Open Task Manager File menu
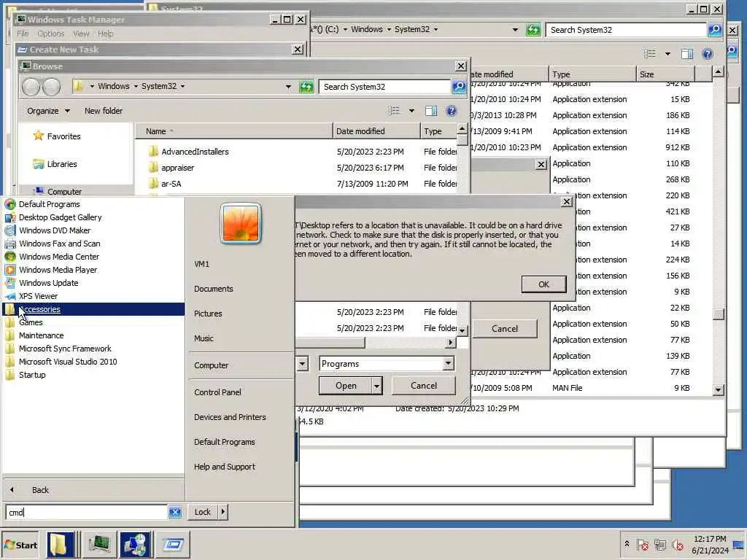This screenshot has height=560, width=747. click(23, 34)
